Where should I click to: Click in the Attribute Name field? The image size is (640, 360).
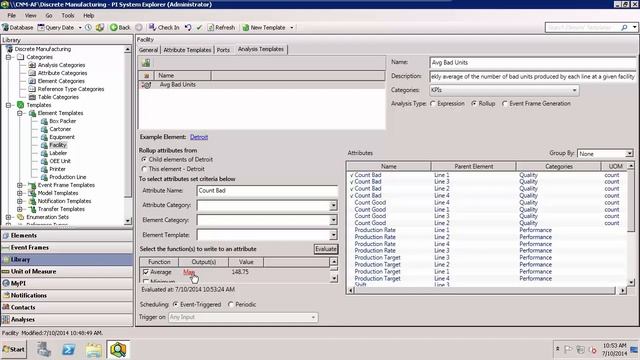(x=267, y=191)
